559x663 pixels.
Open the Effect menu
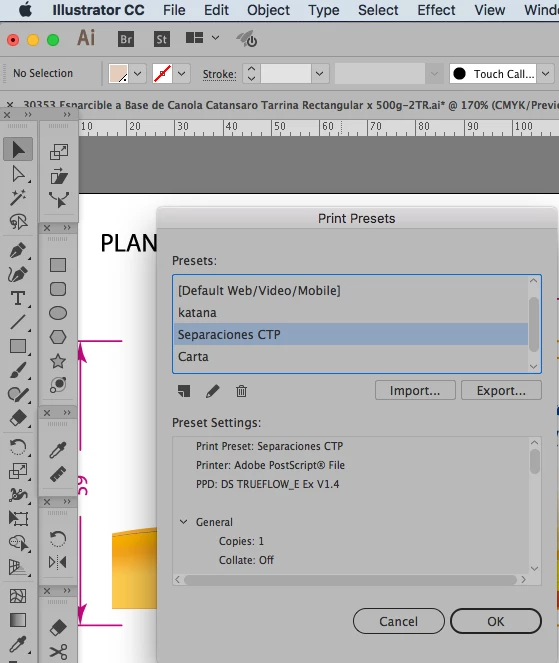(436, 10)
